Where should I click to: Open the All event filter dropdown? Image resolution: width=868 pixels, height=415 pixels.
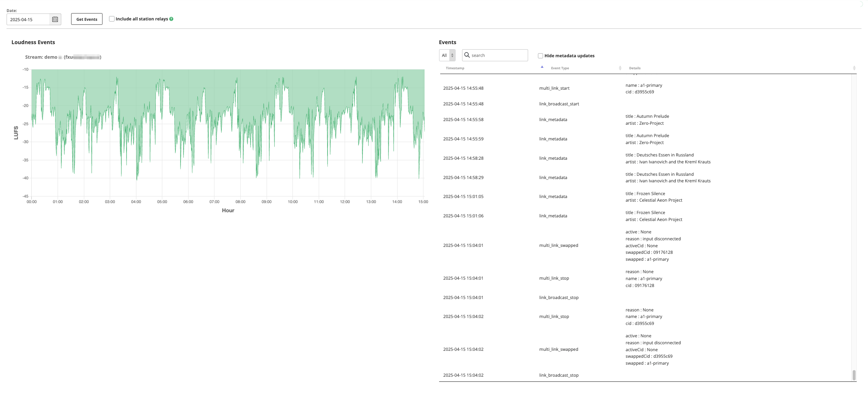pyautogui.click(x=447, y=55)
